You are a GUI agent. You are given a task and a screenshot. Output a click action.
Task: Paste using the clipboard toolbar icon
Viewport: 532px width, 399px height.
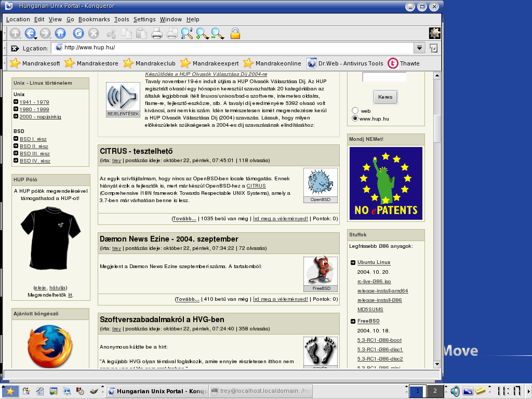(141, 33)
